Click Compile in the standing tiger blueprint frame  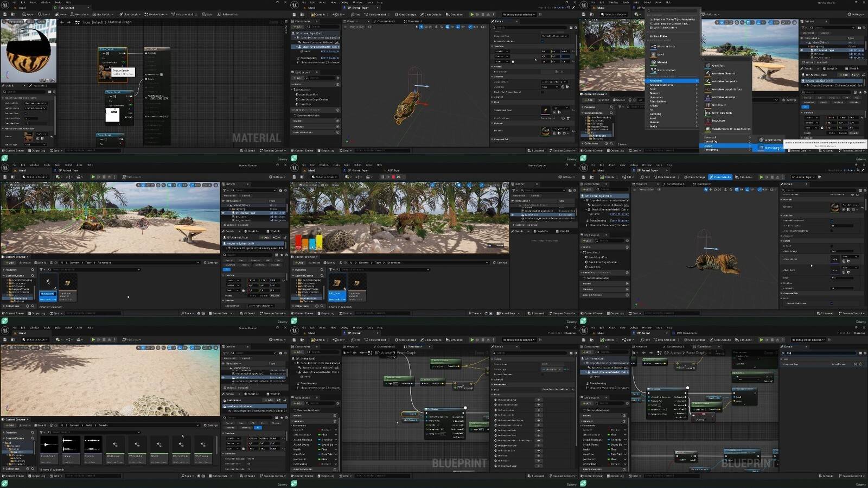[x=317, y=14]
